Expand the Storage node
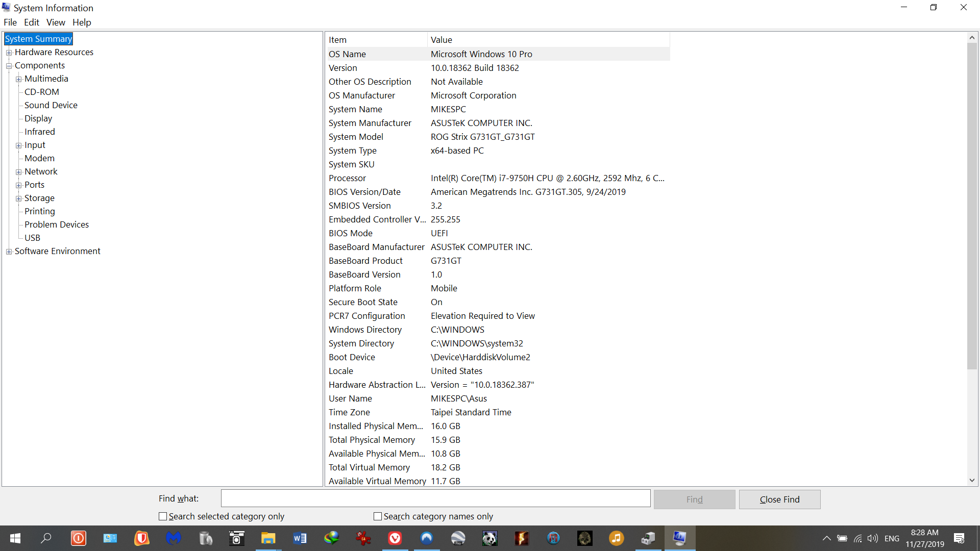 (x=18, y=198)
